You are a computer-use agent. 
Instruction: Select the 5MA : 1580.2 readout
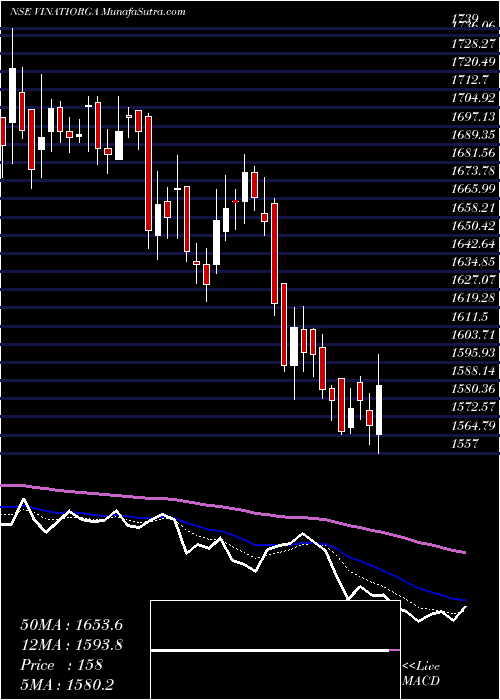pos(69,685)
